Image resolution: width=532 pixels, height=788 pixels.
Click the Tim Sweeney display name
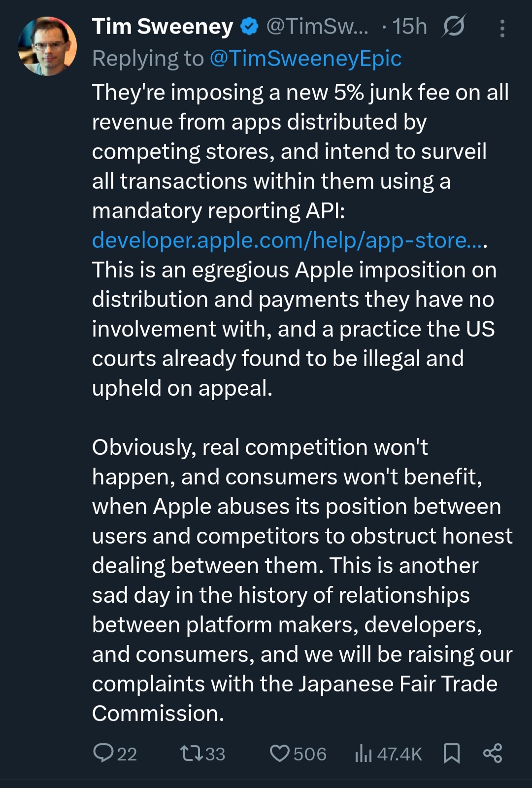coord(163,27)
